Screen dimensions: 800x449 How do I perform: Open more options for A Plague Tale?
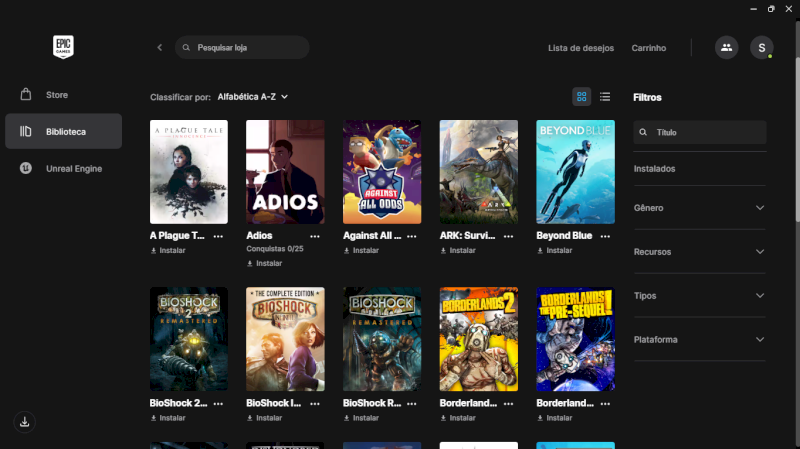(218, 236)
